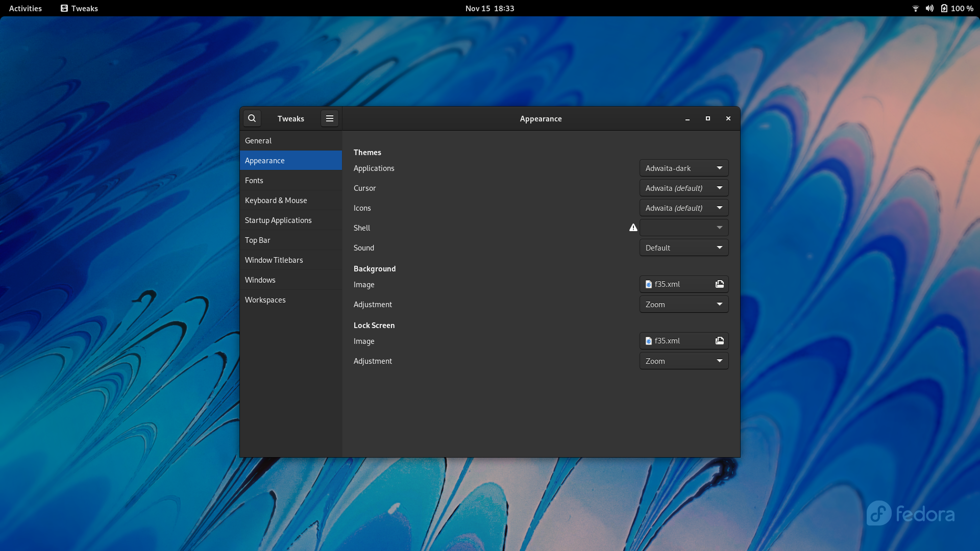This screenshot has width=980, height=551.
Task: Open the Background Adjustment dropdown
Action: pos(684,304)
